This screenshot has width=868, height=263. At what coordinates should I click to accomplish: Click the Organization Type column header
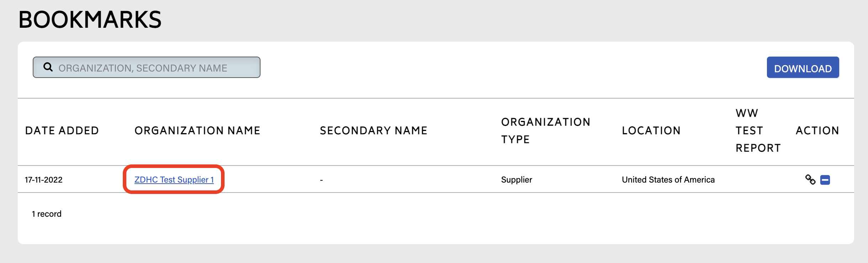[545, 131]
